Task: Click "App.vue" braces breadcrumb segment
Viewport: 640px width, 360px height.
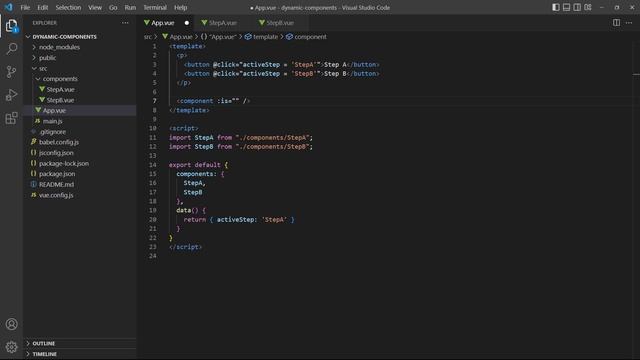Action: 218,37
